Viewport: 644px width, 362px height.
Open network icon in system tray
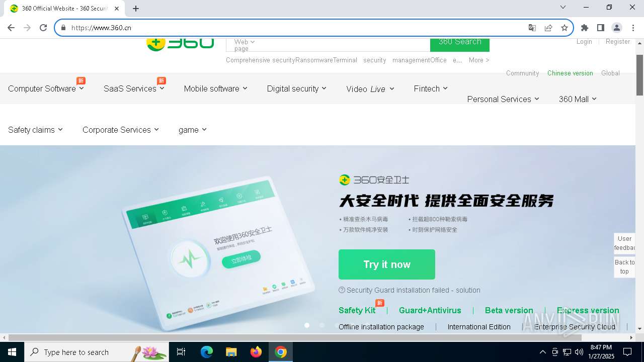567,352
